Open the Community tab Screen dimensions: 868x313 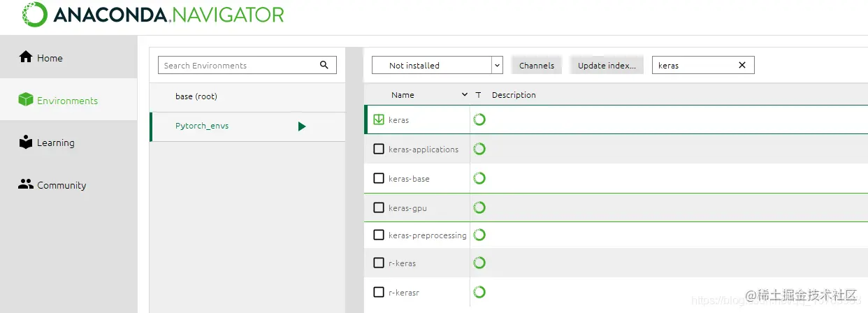(68, 184)
